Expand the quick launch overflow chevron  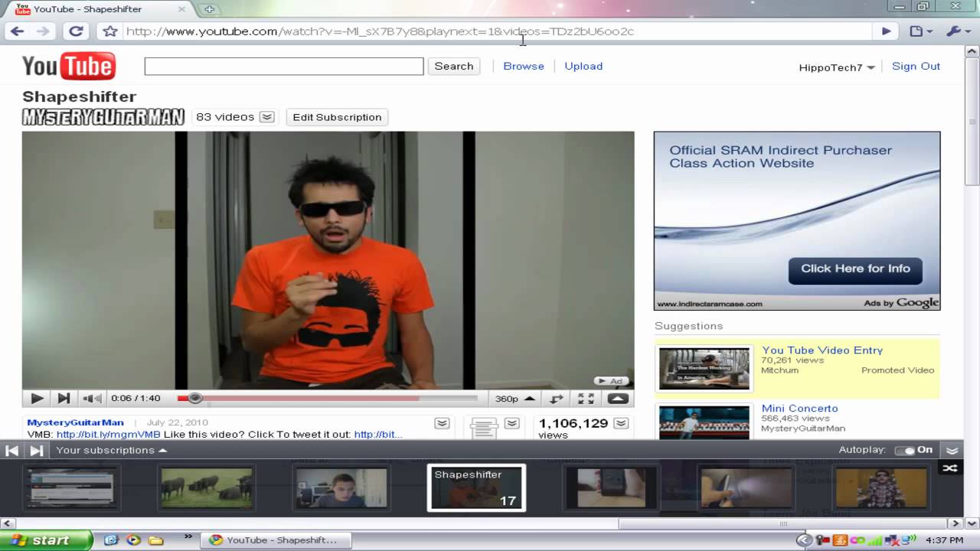[188, 538]
